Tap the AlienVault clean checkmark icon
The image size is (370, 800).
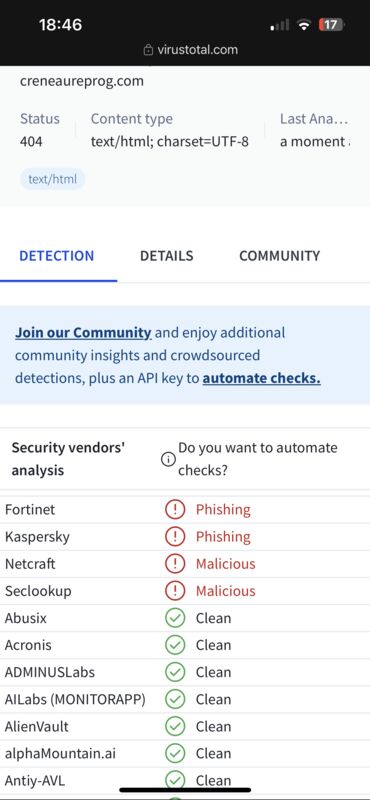pos(175,726)
